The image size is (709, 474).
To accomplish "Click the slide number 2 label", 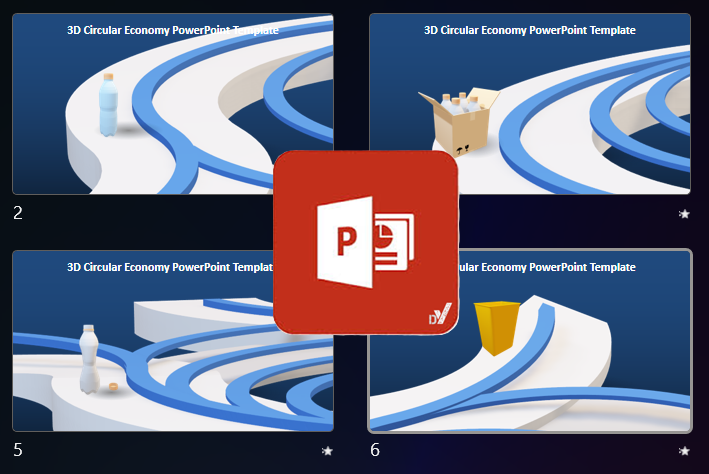I will point(18,213).
